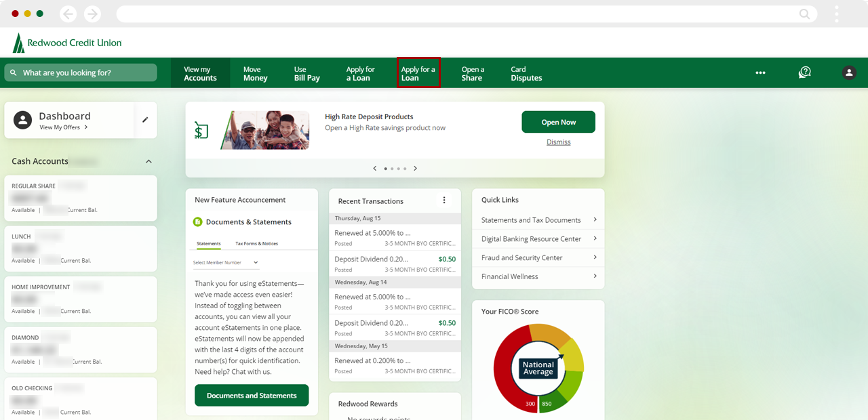868x420 pixels.
Task: Dismiss the High Rate Deposit banner
Action: tap(558, 142)
